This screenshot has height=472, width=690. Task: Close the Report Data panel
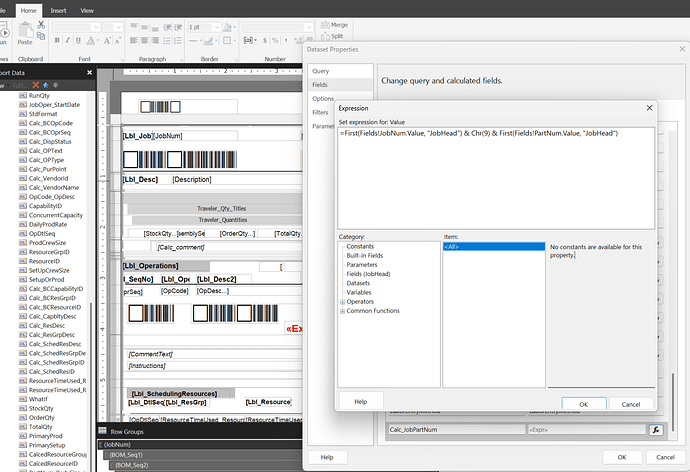(x=89, y=73)
